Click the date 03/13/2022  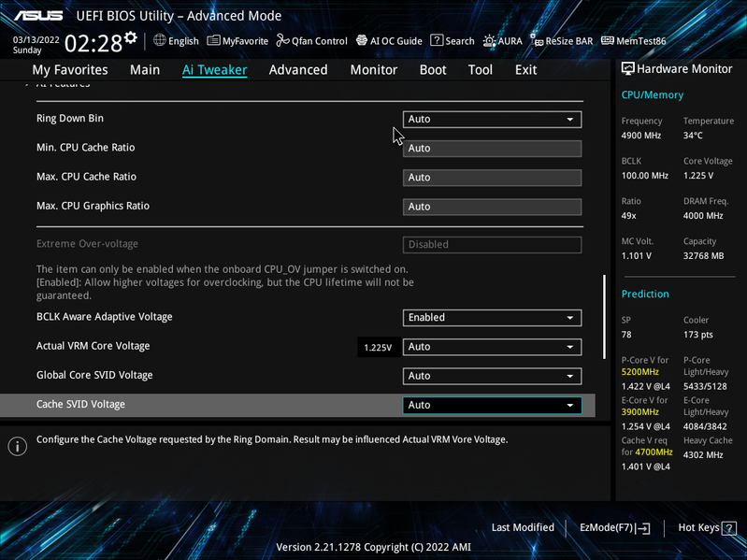coord(36,39)
